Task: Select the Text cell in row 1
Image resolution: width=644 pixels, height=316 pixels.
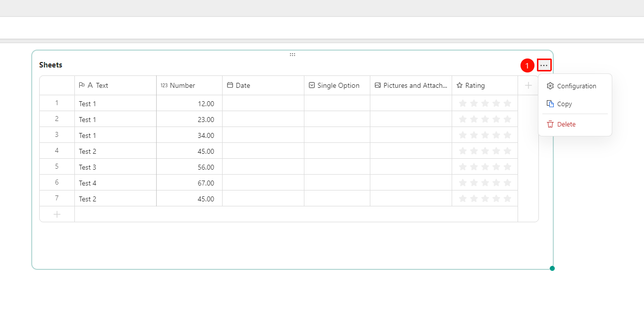Action: point(116,103)
